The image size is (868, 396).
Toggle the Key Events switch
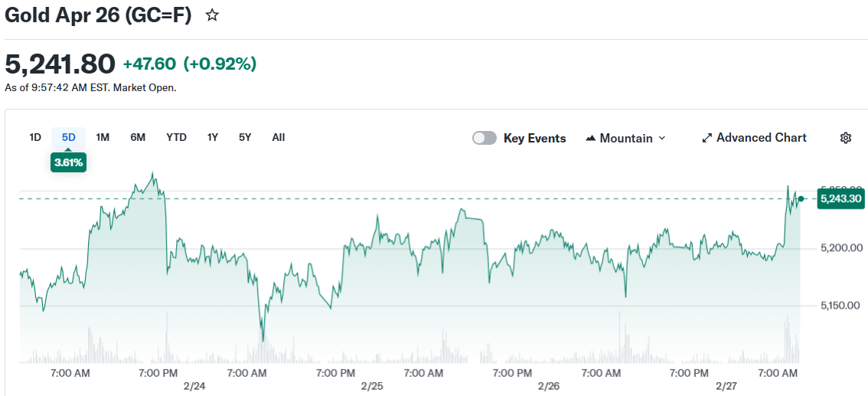[x=484, y=138]
